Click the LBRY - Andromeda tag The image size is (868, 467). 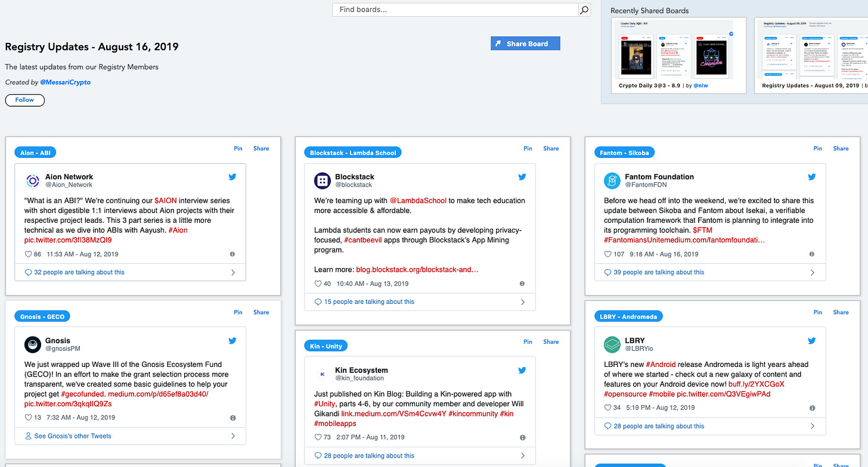628,316
